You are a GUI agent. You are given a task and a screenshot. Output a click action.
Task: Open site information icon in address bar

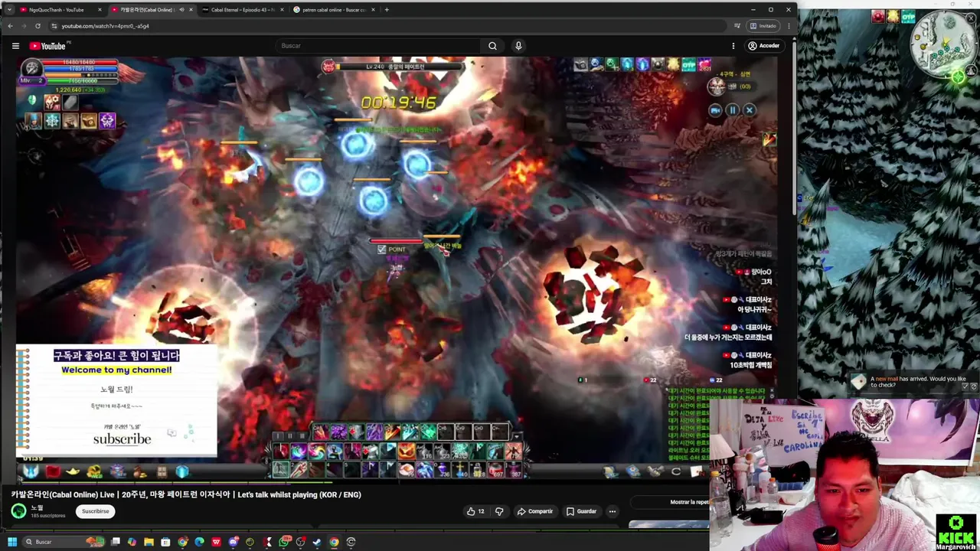point(54,26)
